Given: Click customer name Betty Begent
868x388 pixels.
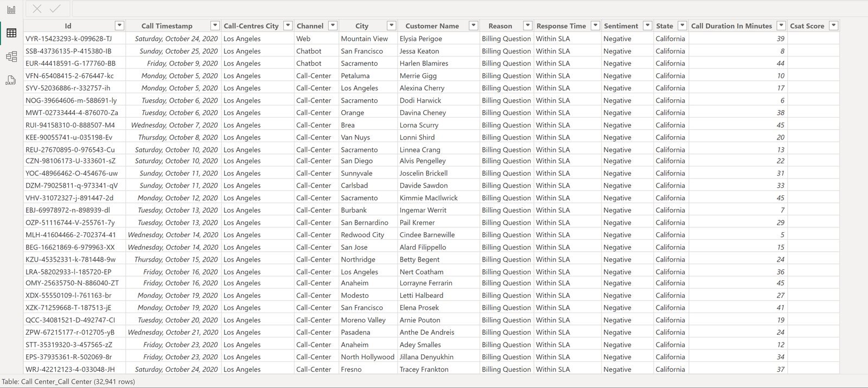Looking at the screenshot, I should (x=420, y=259).
